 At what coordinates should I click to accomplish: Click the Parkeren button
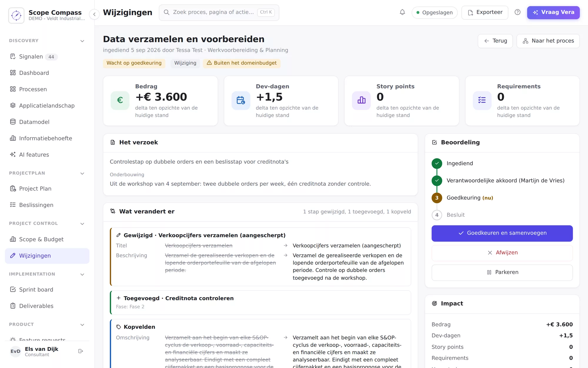pos(502,273)
